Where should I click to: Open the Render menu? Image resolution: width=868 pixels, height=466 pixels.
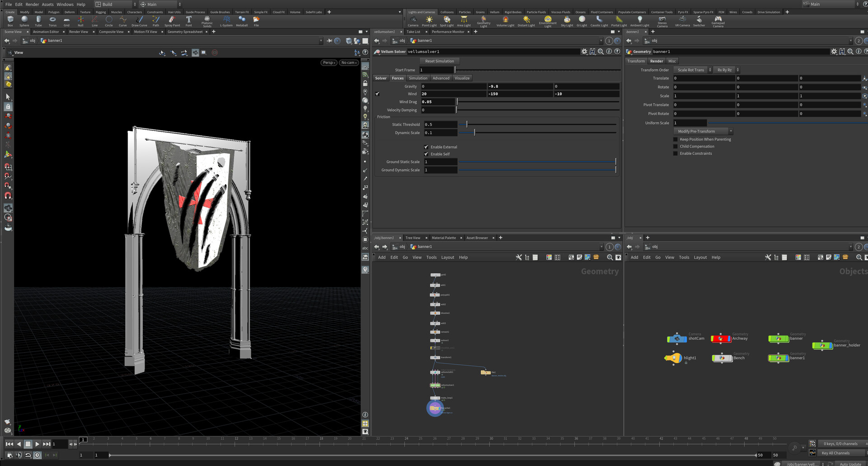tap(32, 5)
